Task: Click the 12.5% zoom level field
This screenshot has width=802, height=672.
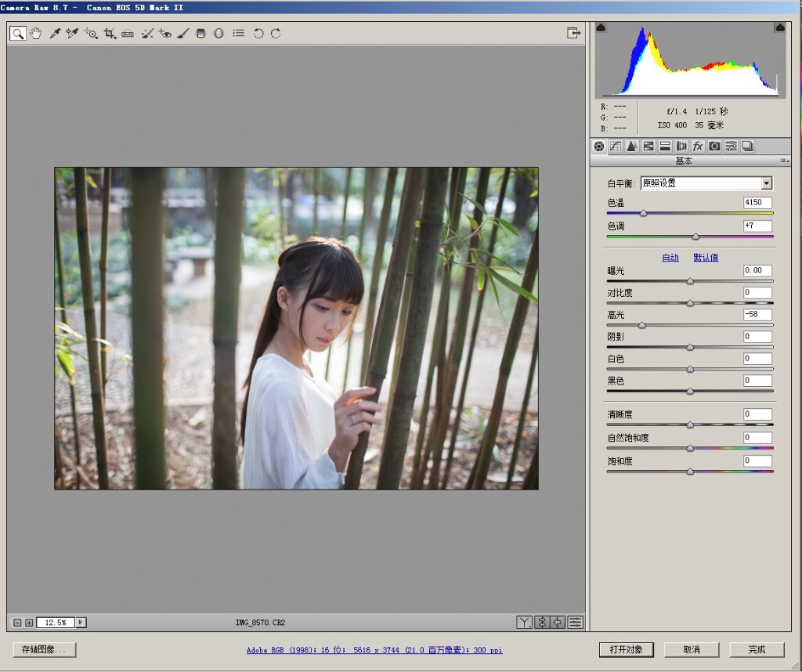Action: pos(56,623)
